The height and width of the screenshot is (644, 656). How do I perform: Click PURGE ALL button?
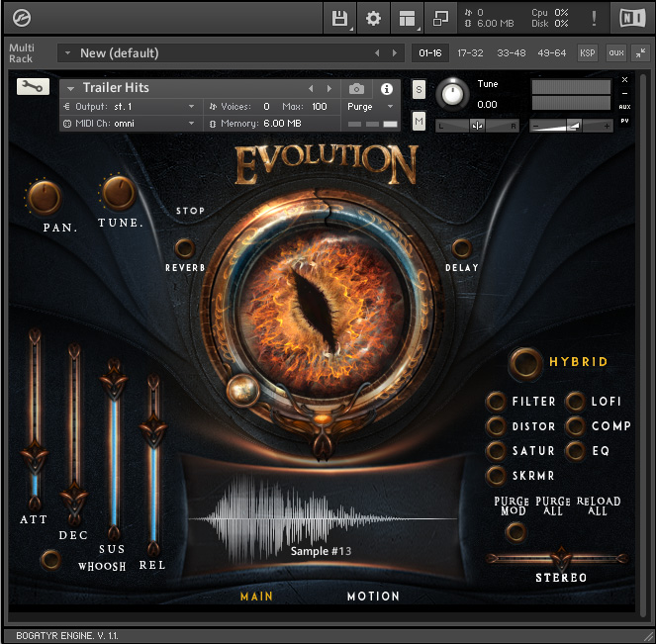[553, 506]
